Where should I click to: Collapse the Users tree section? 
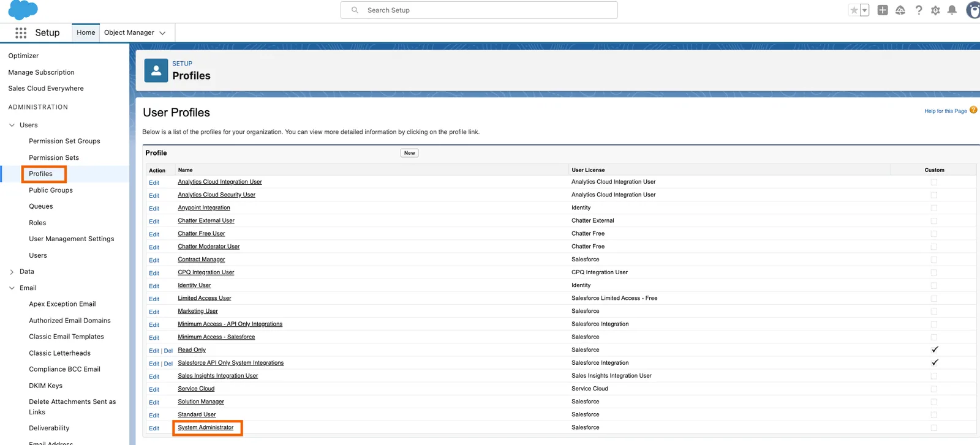click(12, 125)
